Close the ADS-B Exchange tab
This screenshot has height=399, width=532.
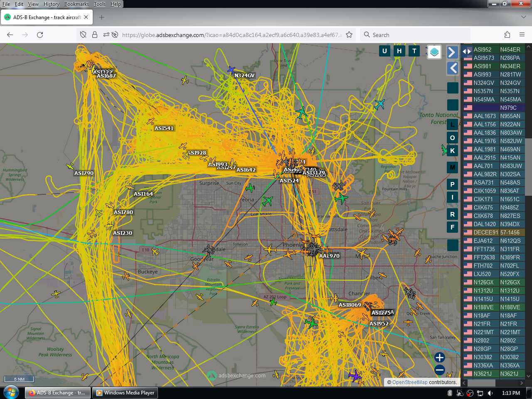[86, 17]
